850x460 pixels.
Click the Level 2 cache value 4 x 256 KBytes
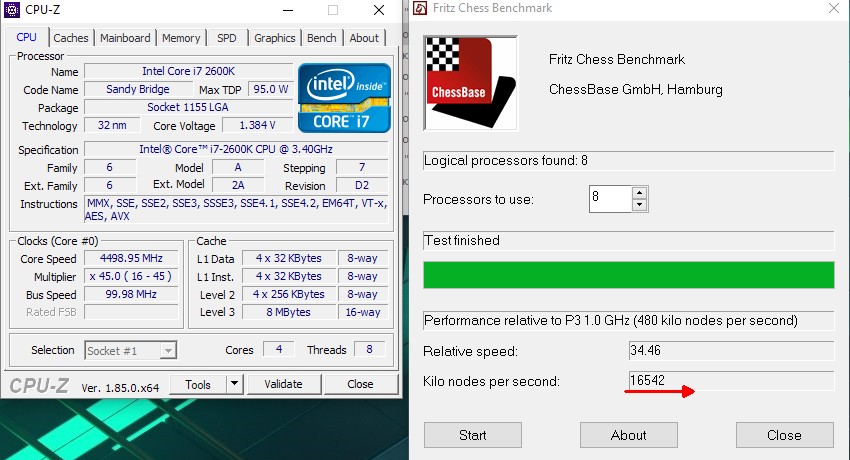point(288,294)
